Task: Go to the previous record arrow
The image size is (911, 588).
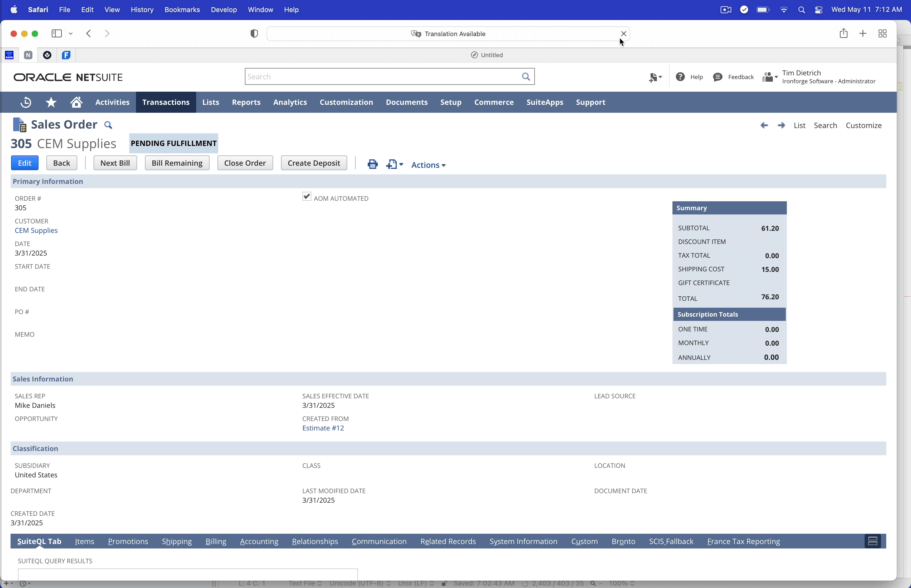Action: 764,125
